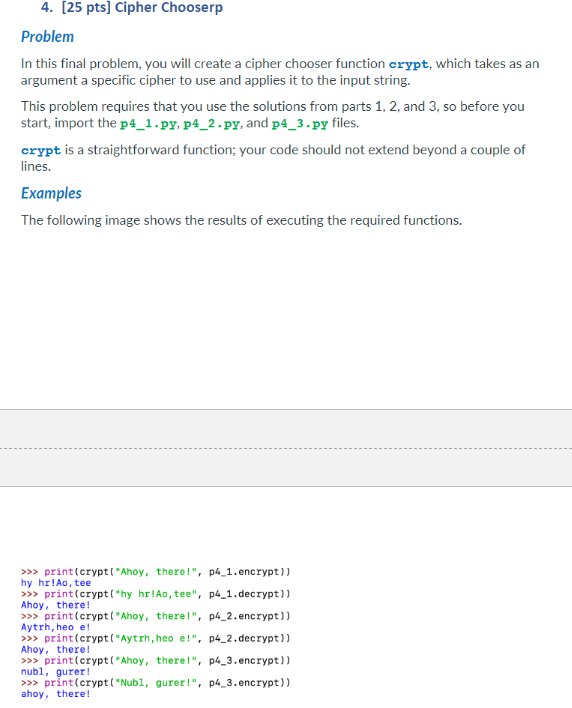This screenshot has height=708, width=572.
Task: Click the 'Problem' section heading
Action: click(x=47, y=37)
